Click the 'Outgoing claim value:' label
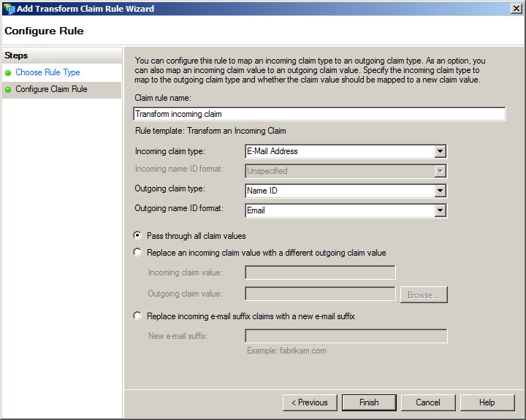Screen dimensions: 526x420 coord(185,294)
